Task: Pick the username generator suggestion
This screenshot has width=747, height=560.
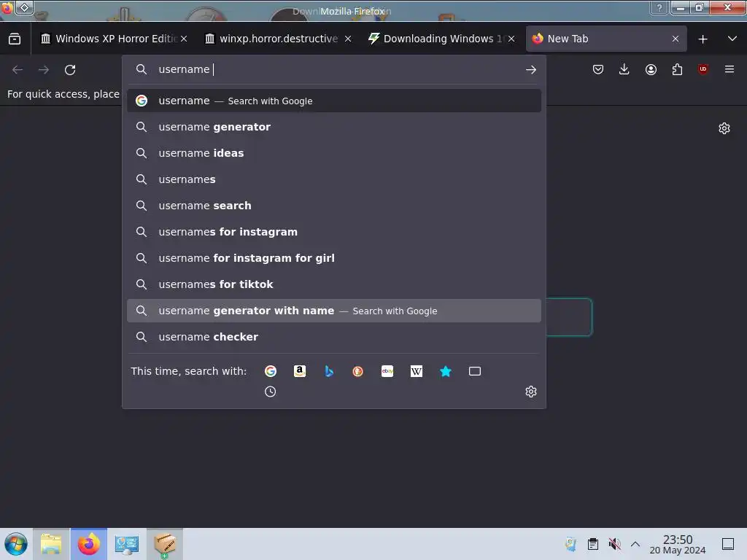Action: click(x=334, y=127)
